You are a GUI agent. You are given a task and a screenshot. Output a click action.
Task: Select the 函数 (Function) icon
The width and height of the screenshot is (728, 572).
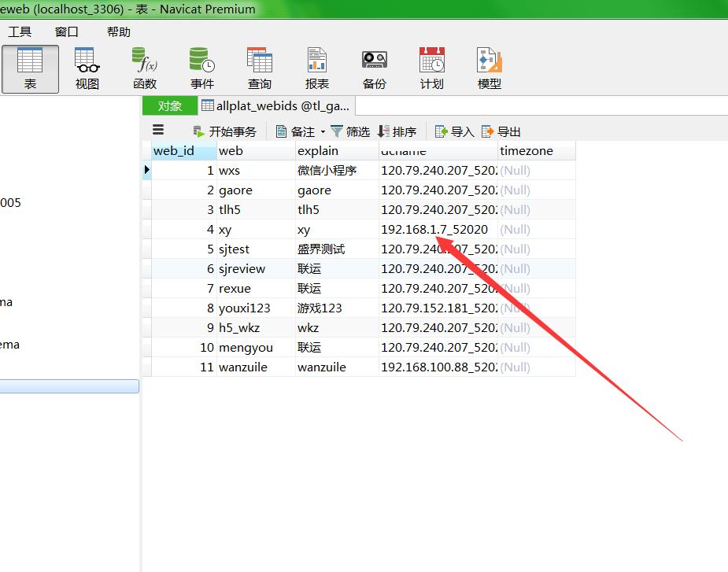pyautogui.click(x=145, y=68)
